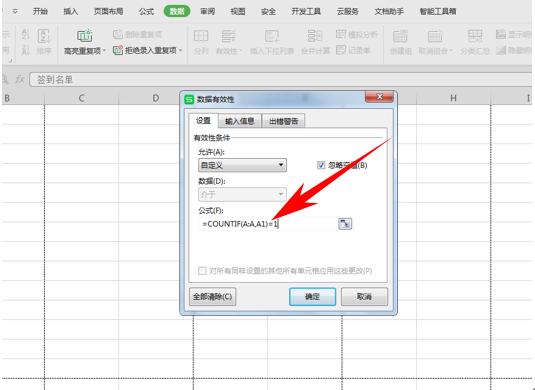
Task: Open the 插入 ribbon tab
Action: point(70,11)
